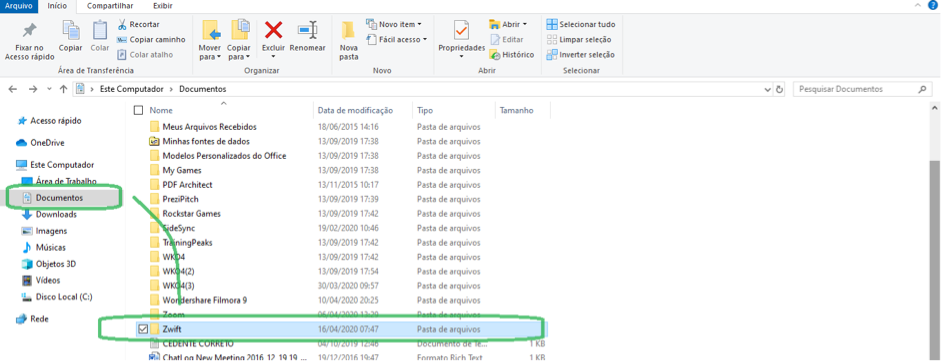Sort by the Nome column header
The image size is (941, 361).
coord(161,110)
